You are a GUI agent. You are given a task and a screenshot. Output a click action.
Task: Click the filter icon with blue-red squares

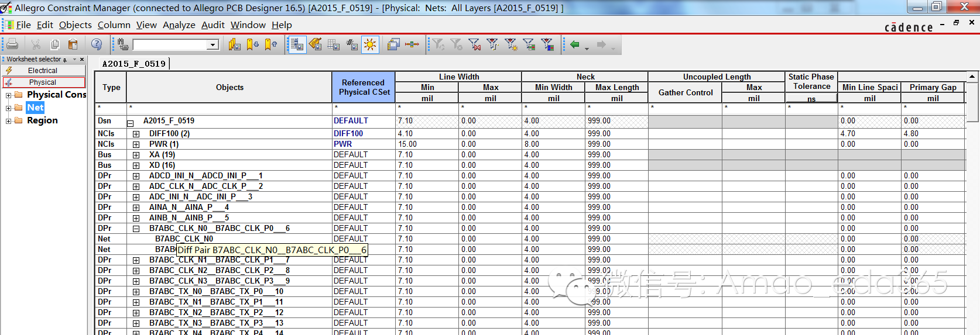pyautogui.click(x=547, y=44)
